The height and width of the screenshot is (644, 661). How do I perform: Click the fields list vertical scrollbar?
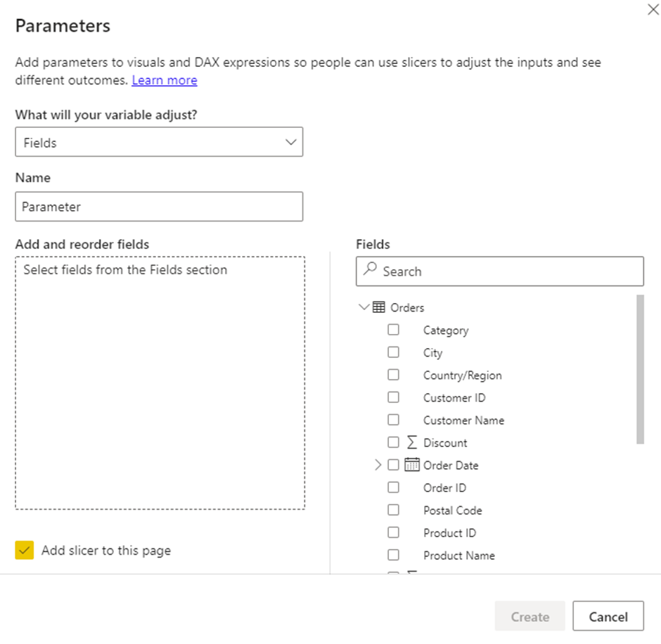click(x=640, y=369)
